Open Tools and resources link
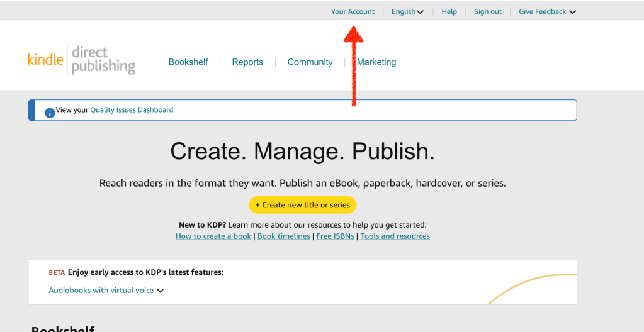The height and width of the screenshot is (332, 644). coord(395,236)
